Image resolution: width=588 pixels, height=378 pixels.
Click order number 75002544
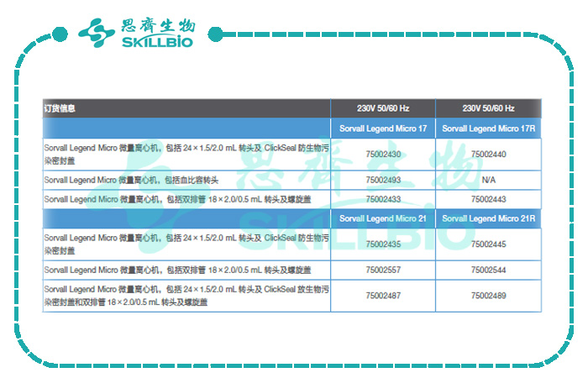click(x=489, y=270)
